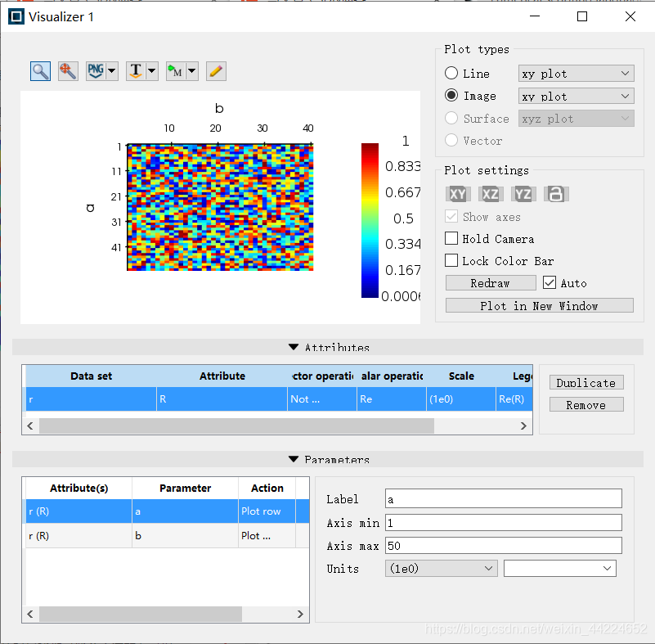Click the Re(R) legend cell
The image size is (655, 644).
[514, 399]
